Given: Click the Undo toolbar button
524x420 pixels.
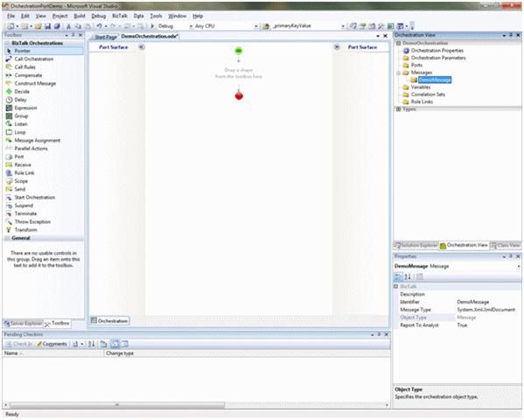Looking at the screenshot, I should coord(99,26).
